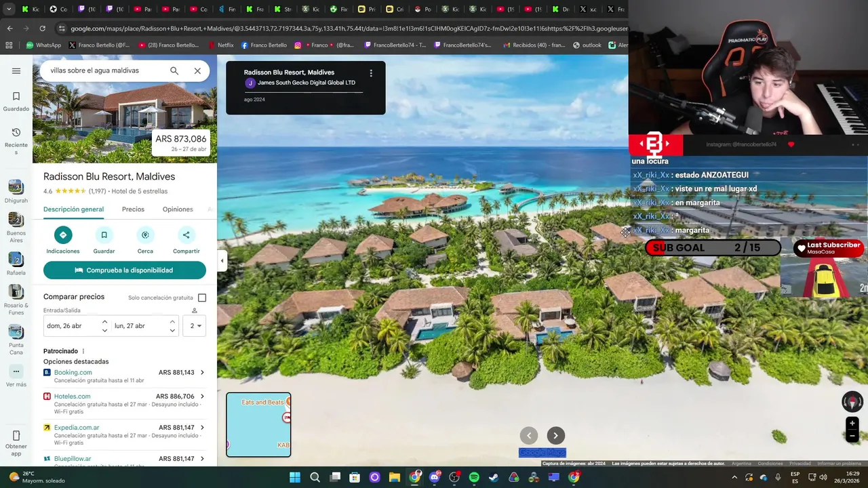Click the address bar URL
Viewport: 868px width, 488px height.
click(349, 28)
